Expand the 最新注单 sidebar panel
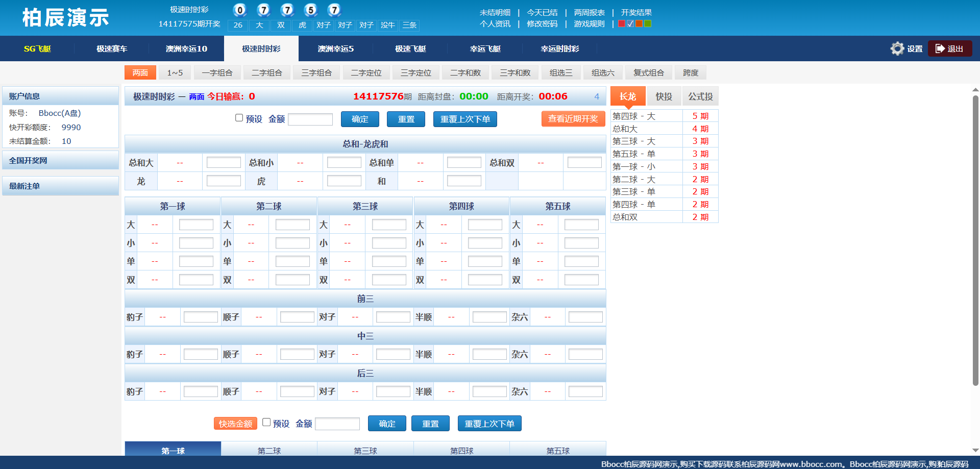 (x=60, y=186)
